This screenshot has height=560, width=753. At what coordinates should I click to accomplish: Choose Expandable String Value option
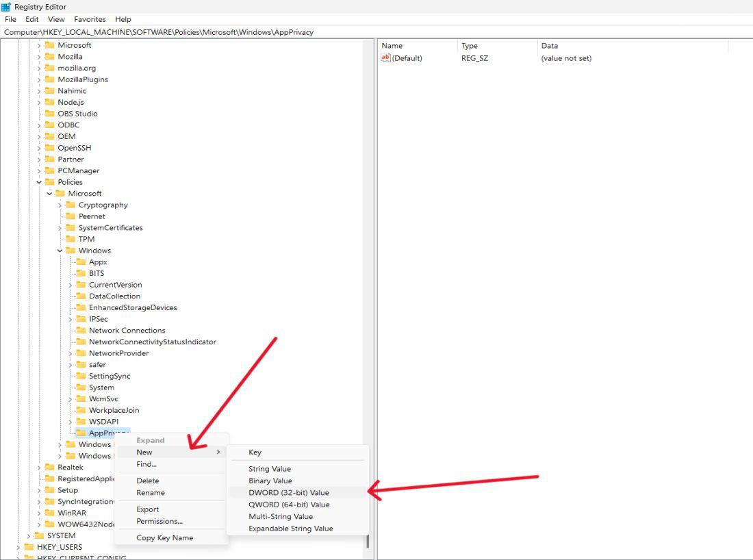point(297,529)
